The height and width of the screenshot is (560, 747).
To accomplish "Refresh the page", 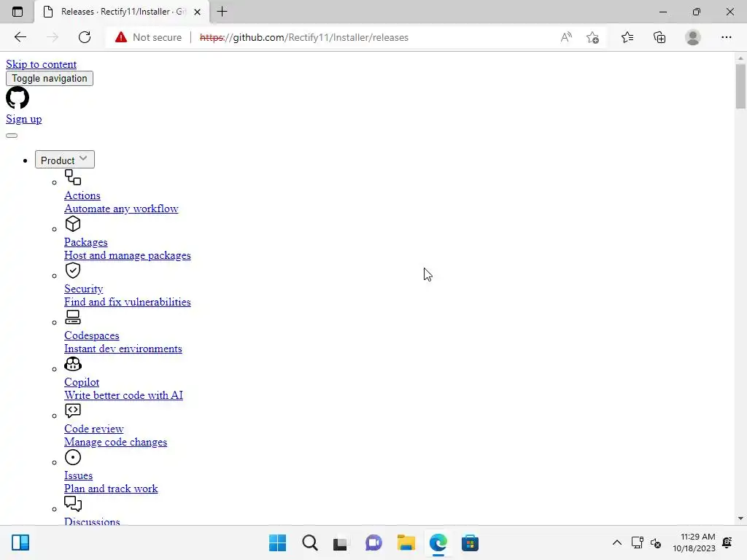I will tap(85, 37).
